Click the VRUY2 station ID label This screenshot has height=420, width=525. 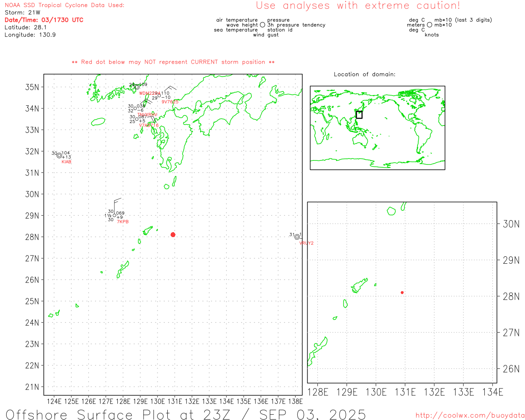[306, 243]
